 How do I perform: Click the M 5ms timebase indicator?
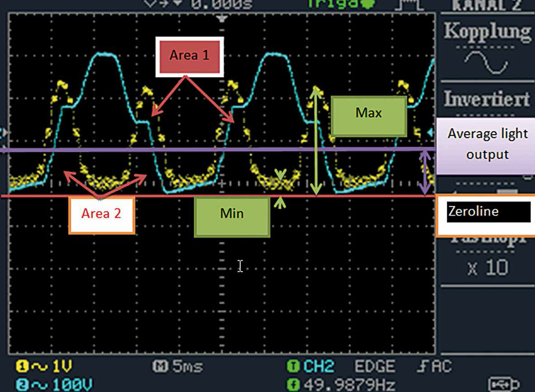(x=177, y=366)
